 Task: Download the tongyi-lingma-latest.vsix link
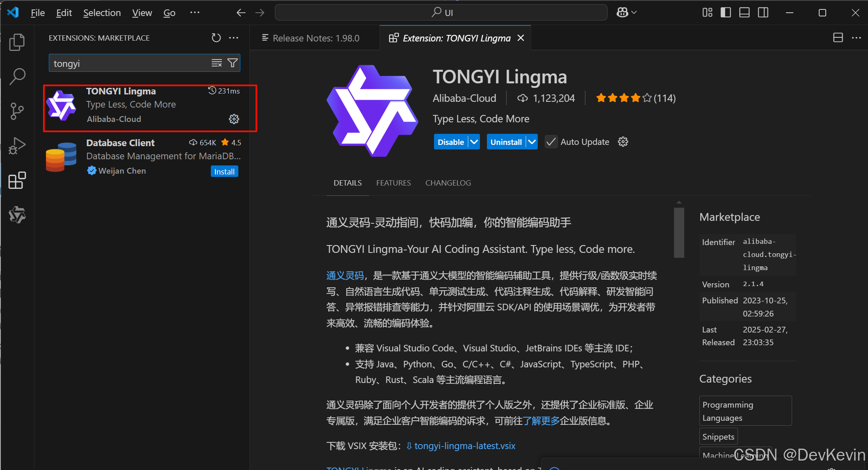(x=464, y=446)
